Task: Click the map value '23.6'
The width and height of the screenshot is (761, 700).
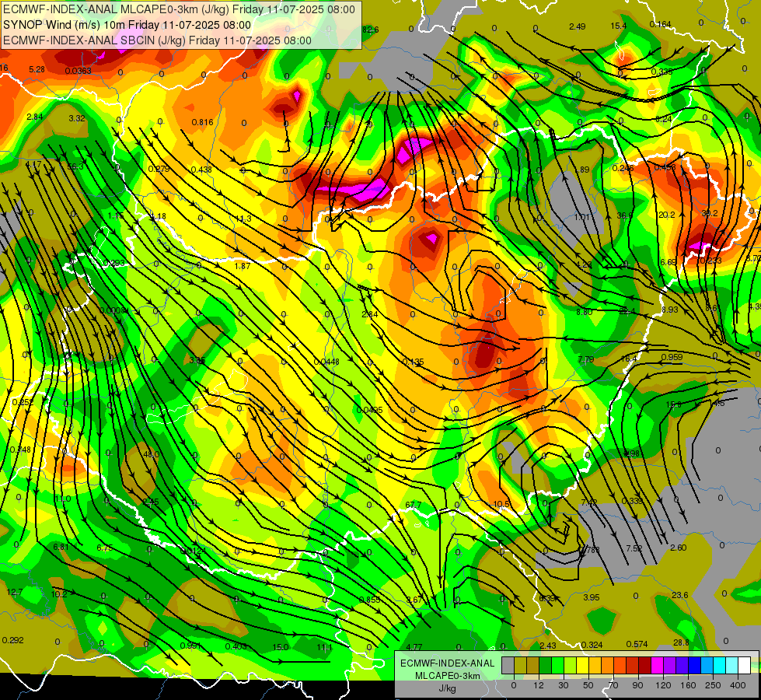Action: coord(680,594)
